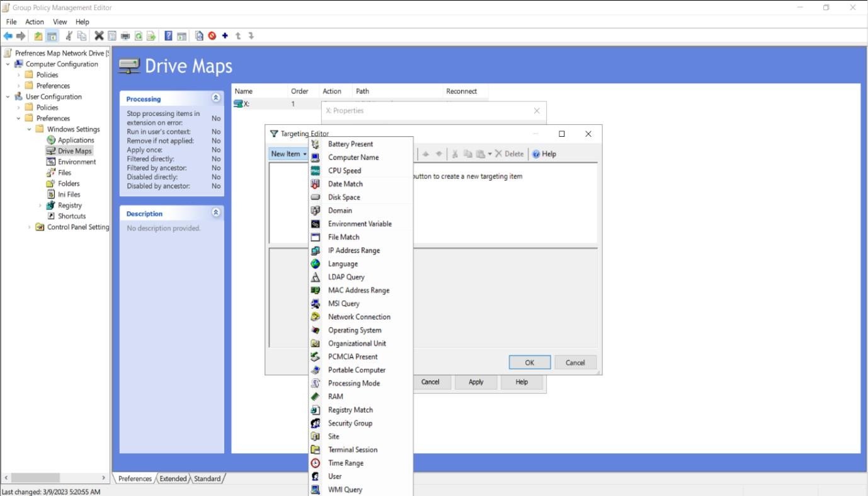Select Organizational Unit targeting item
Viewport: 868px width, 496px height.
tap(361, 343)
